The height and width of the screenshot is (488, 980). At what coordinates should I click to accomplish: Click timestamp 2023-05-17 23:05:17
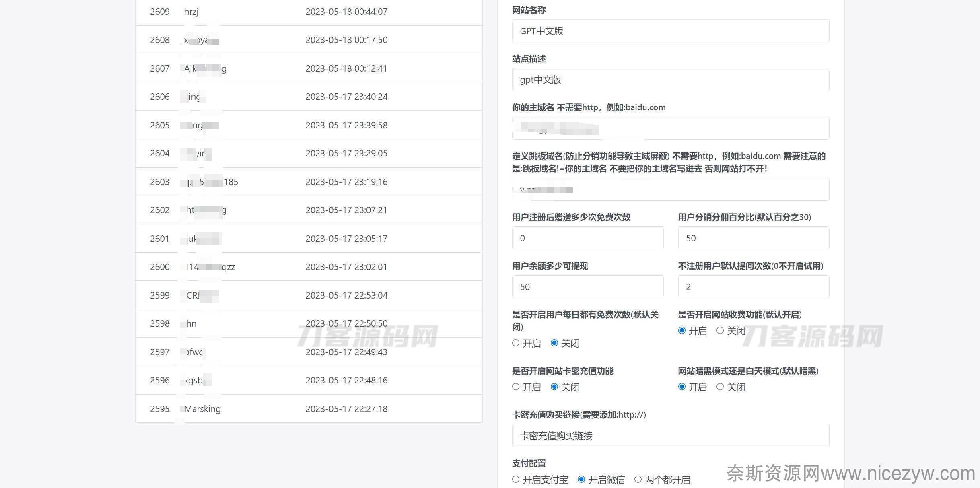[x=346, y=239]
